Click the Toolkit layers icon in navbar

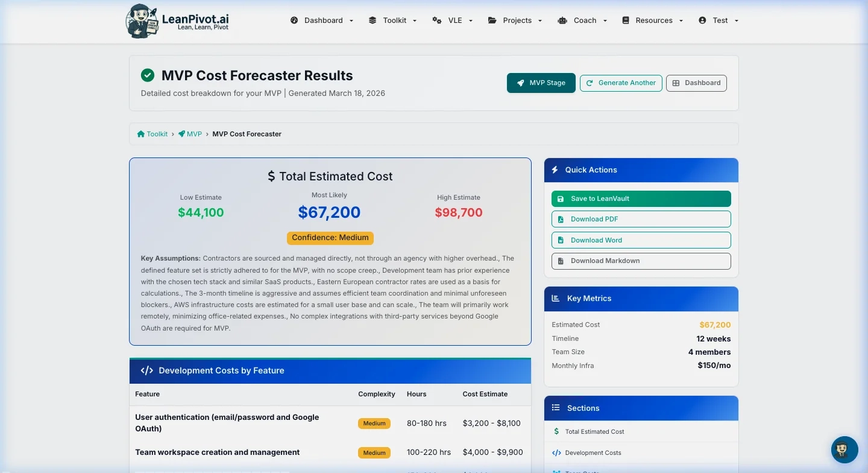(x=372, y=20)
